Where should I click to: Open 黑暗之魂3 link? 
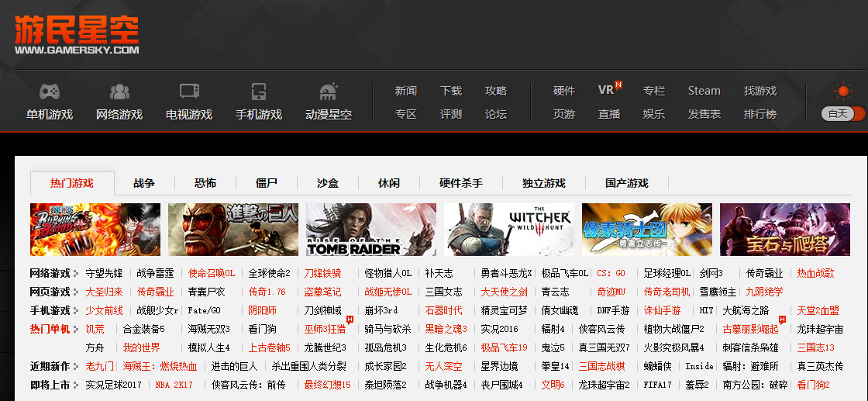pos(446,329)
